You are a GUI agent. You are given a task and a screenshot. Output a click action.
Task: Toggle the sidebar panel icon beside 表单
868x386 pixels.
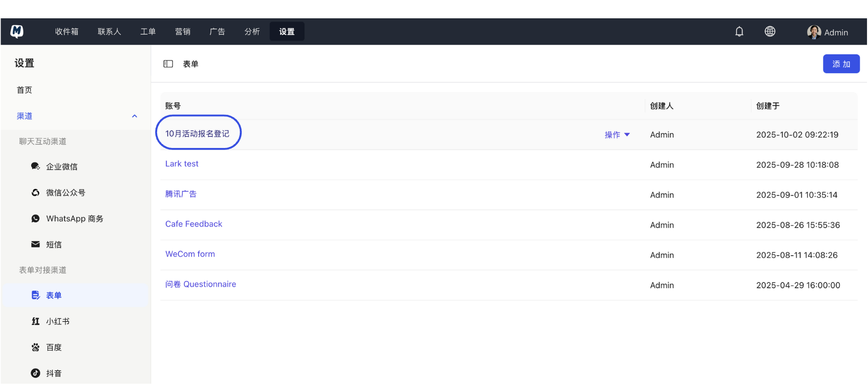(168, 64)
